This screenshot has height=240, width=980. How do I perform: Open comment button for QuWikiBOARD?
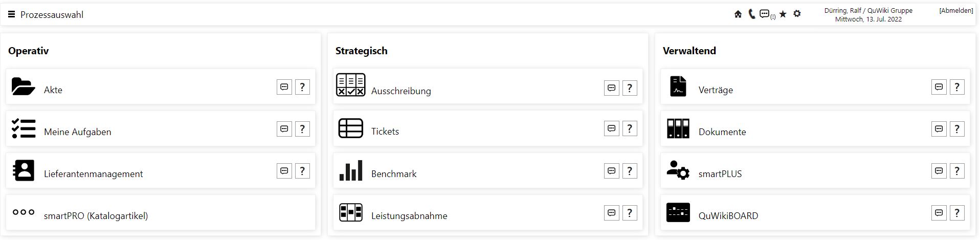[x=939, y=213]
